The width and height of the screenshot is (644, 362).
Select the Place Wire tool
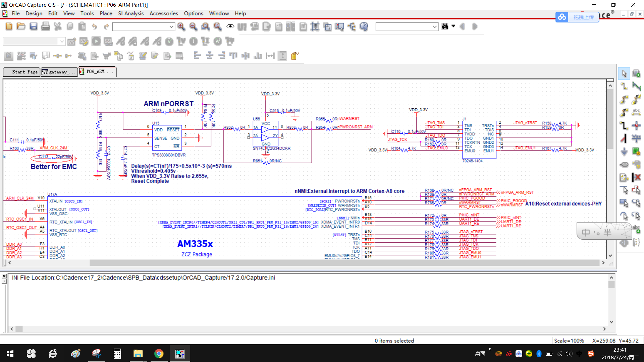pyautogui.click(x=624, y=86)
